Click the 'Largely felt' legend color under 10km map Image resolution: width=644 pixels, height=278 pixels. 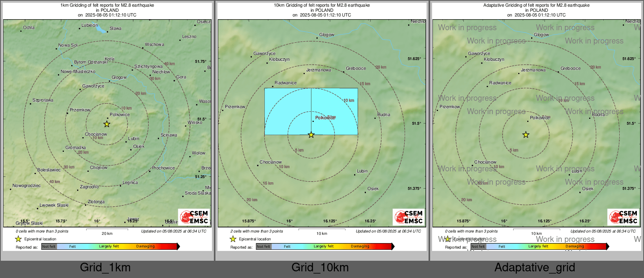(324, 247)
